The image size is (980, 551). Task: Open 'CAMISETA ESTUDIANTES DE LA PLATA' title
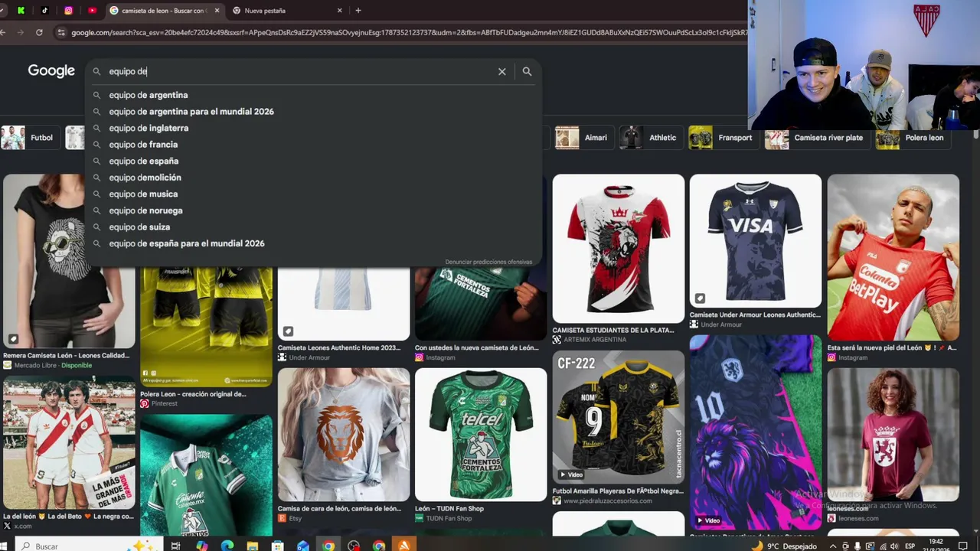point(613,330)
